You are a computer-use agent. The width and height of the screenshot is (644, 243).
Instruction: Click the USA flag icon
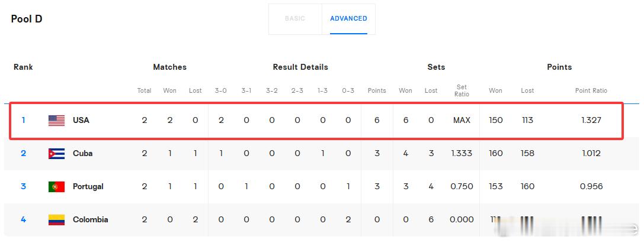(56, 121)
